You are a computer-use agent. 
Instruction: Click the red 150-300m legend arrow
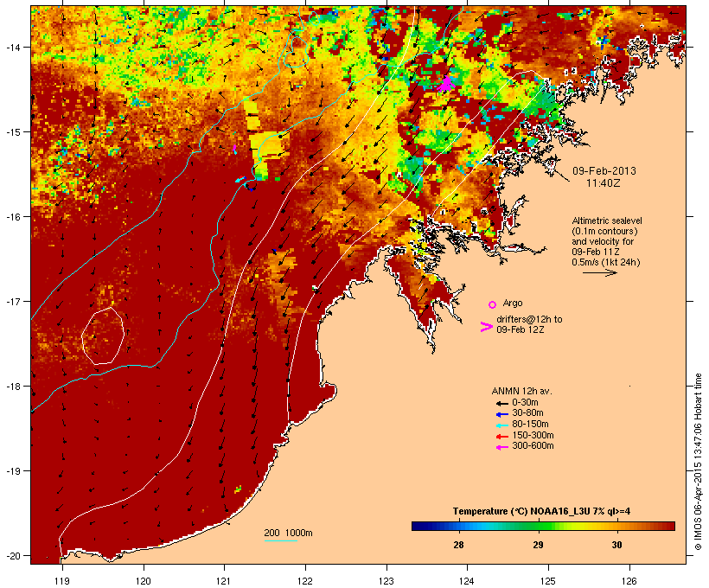coord(502,437)
